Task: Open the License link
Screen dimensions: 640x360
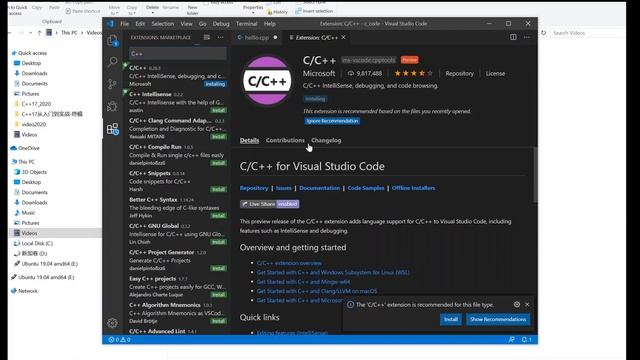Action: (495, 73)
